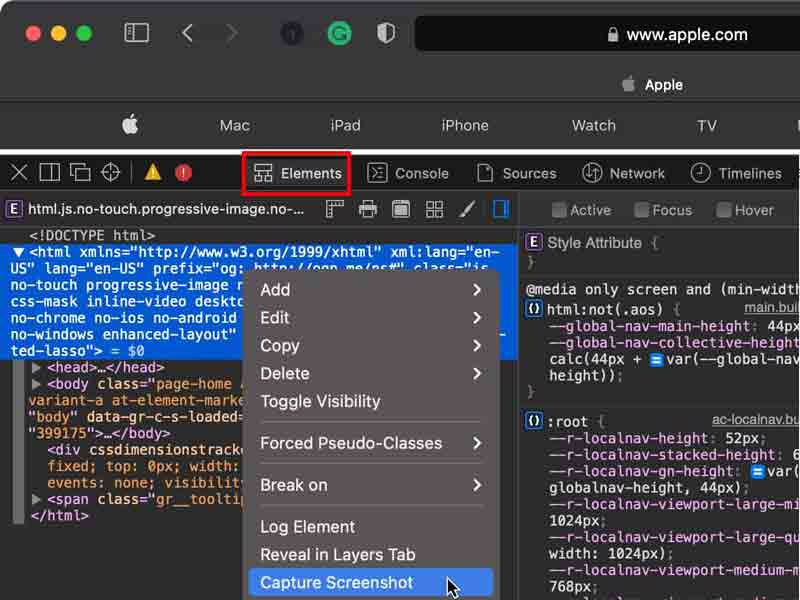The image size is (800, 600).
Task: Open the privacy shield icon
Action: coord(386,34)
